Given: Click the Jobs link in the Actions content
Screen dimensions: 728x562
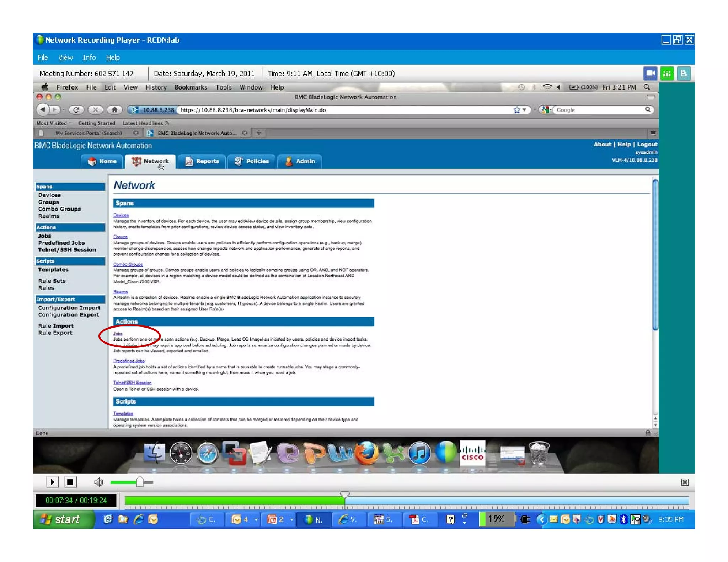Looking at the screenshot, I should point(118,334).
